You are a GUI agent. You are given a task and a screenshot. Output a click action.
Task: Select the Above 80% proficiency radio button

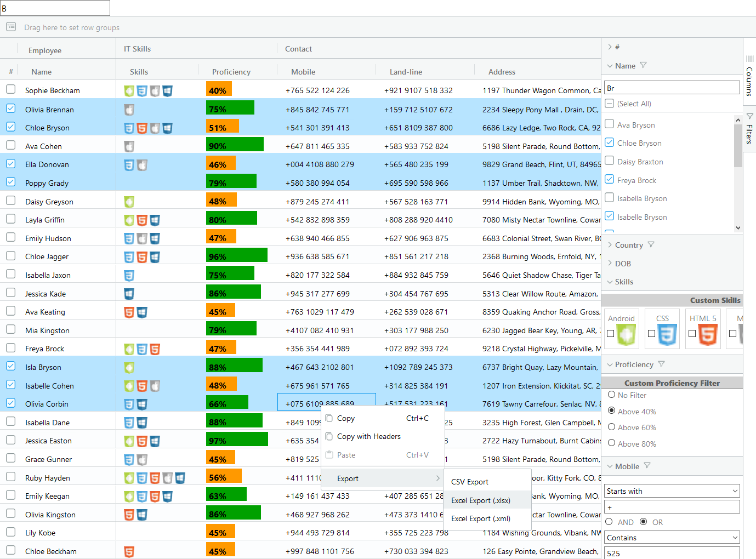611,443
